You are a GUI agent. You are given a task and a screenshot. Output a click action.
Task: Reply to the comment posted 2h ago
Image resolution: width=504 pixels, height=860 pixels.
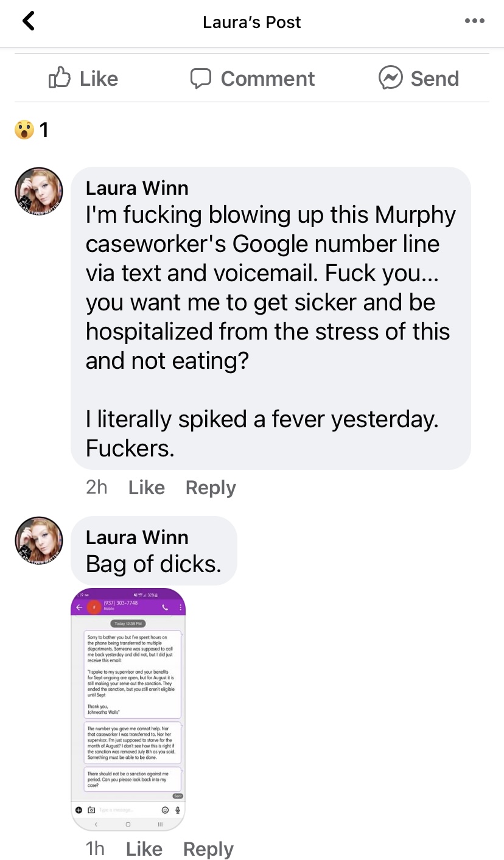click(x=211, y=488)
